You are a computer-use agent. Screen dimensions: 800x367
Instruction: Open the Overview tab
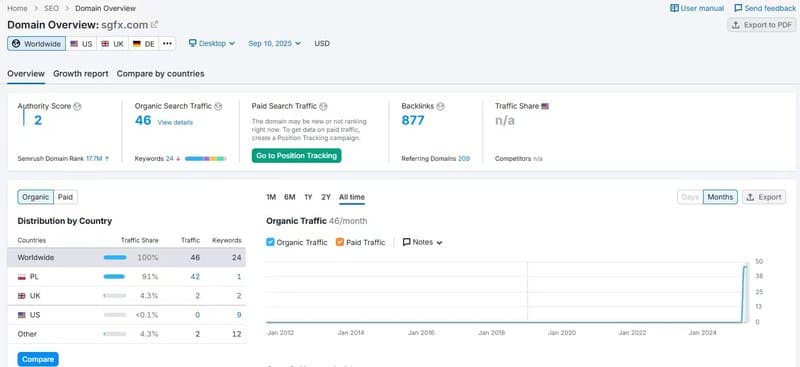(26, 74)
